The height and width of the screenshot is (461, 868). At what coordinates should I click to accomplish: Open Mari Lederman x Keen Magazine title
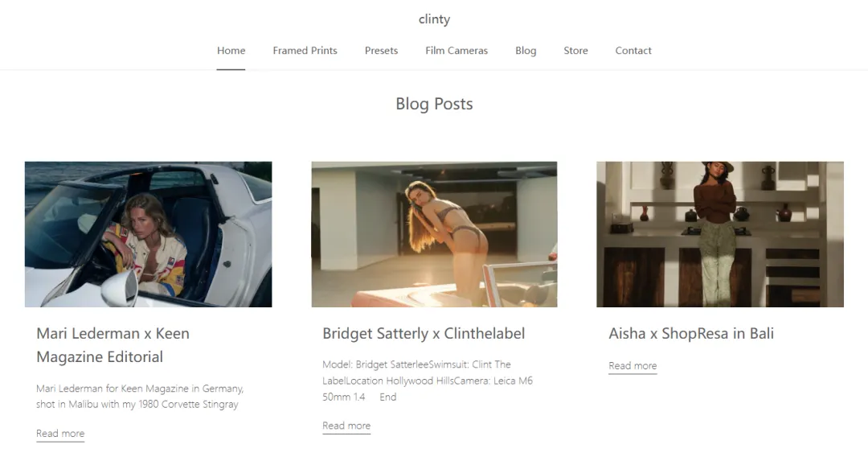[113, 345]
